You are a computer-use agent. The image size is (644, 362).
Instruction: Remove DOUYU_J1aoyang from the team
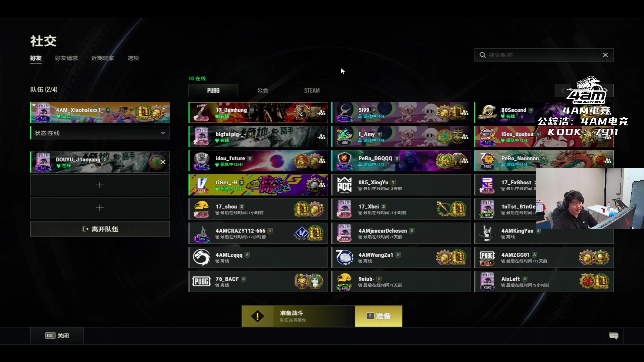coord(163,162)
